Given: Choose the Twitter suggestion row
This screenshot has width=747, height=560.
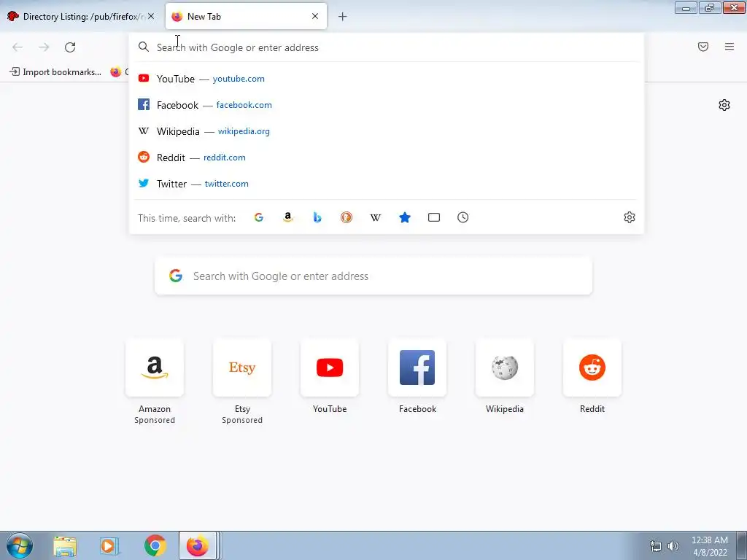Looking at the screenshot, I should point(386,183).
